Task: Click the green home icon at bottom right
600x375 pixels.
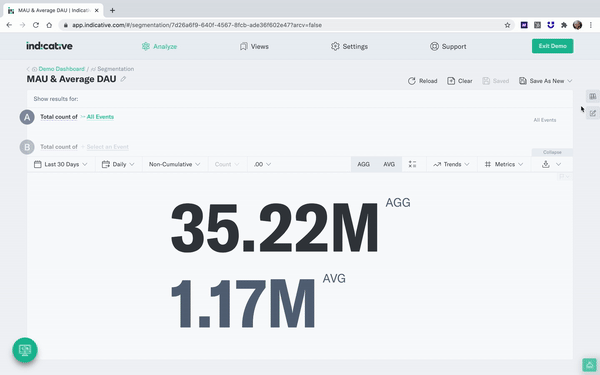Action: [x=590, y=365]
